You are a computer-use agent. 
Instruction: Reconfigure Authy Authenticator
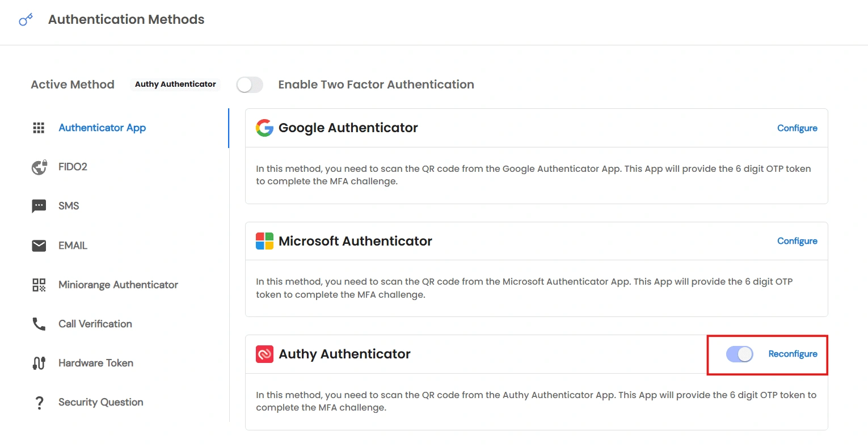click(x=793, y=354)
